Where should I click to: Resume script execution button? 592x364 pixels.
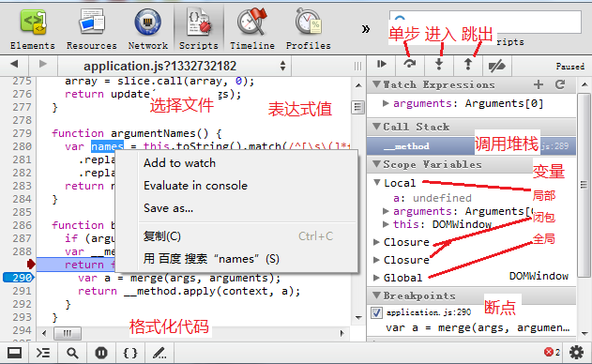(x=381, y=65)
